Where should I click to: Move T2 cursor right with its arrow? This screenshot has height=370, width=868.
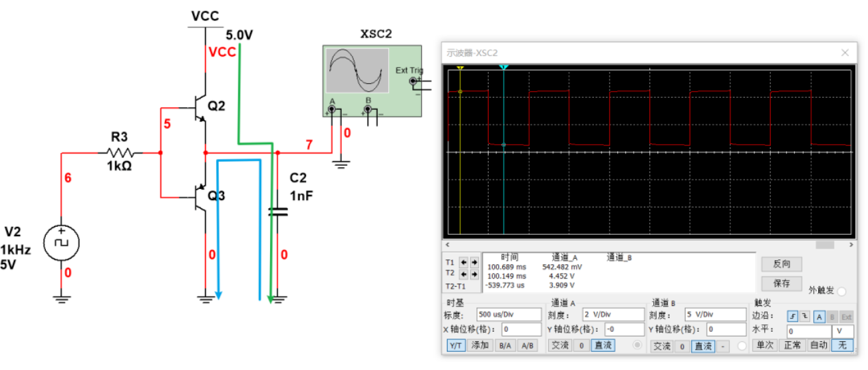point(474,274)
